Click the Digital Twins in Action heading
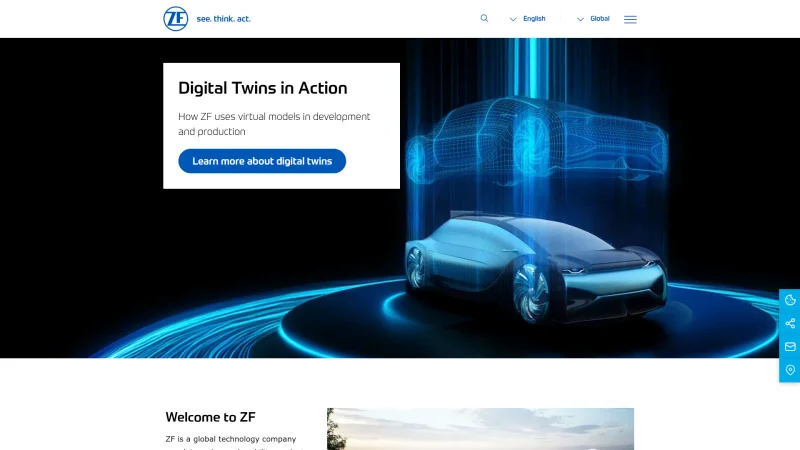Viewport: 800px width, 450px height. (x=263, y=88)
